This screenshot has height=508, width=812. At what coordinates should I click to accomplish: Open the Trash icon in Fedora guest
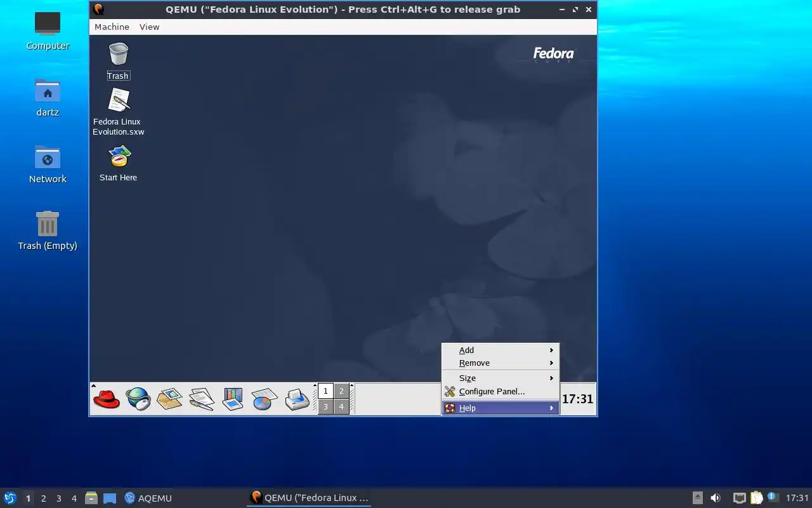[x=119, y=61]
